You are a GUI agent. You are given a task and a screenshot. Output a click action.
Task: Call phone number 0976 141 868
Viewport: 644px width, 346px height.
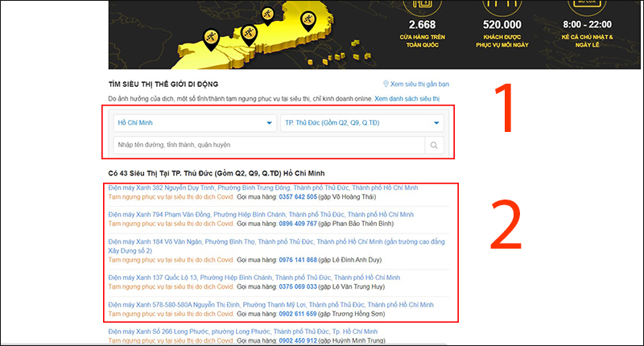(298, 260)
